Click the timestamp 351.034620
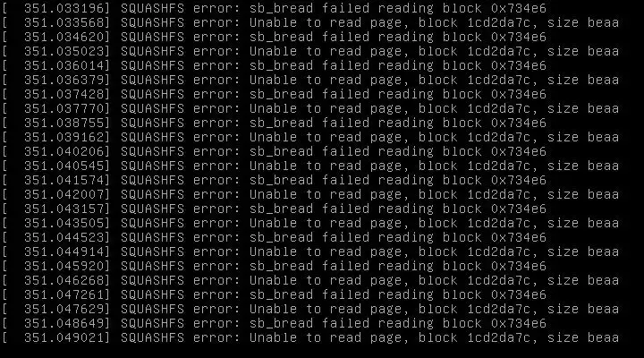The width and height of the screenshot is (644, 358). 66,37
